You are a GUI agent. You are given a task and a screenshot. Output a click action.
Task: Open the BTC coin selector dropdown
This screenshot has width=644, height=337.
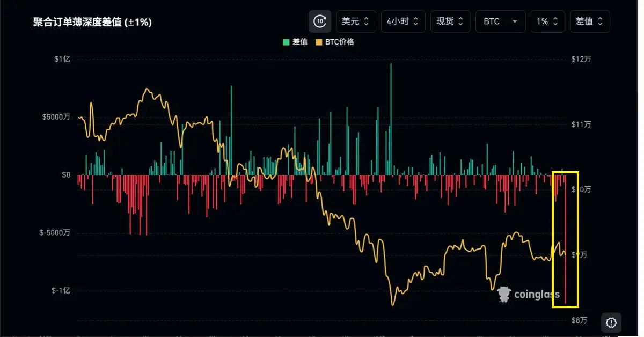pyautogui.click(x=500, y=21)
